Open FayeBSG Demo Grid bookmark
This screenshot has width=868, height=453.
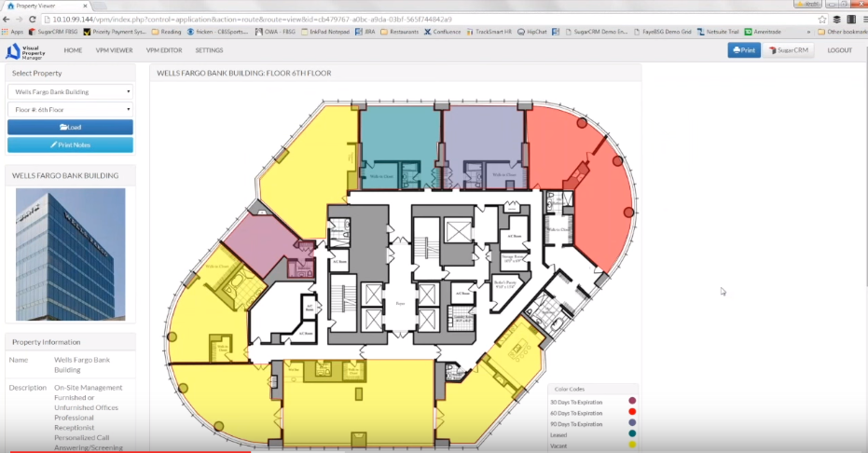coord(662,32)
